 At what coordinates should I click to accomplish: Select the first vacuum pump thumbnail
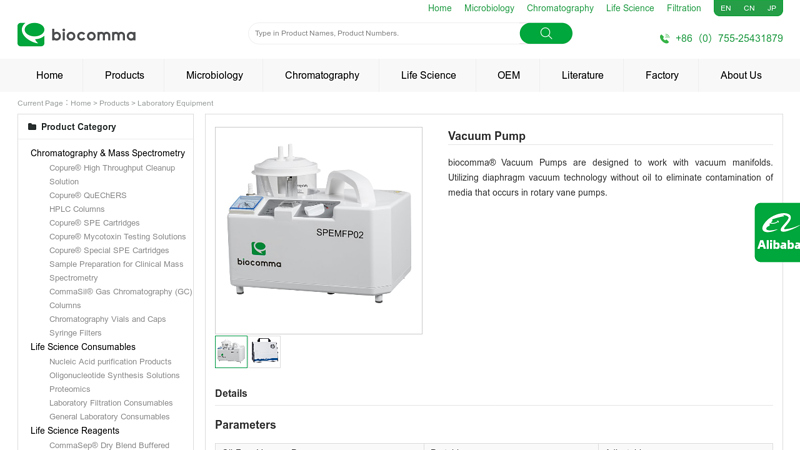click(x=231, y=352)
